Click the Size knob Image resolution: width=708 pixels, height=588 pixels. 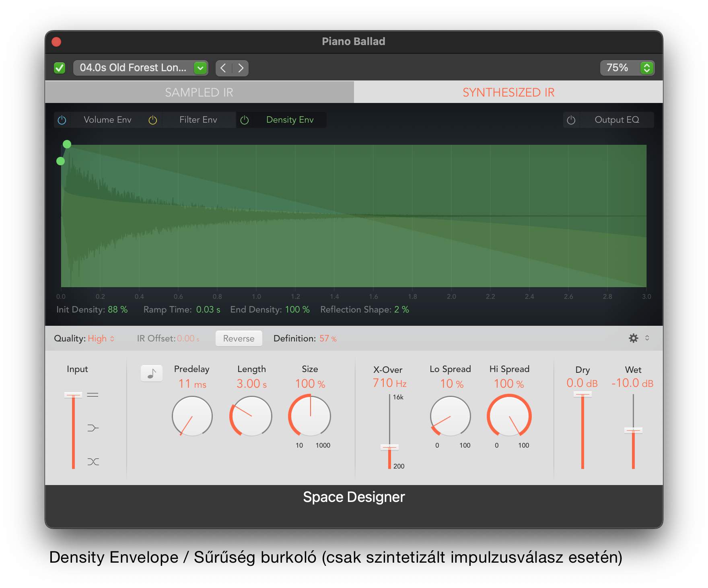point(310,416)
